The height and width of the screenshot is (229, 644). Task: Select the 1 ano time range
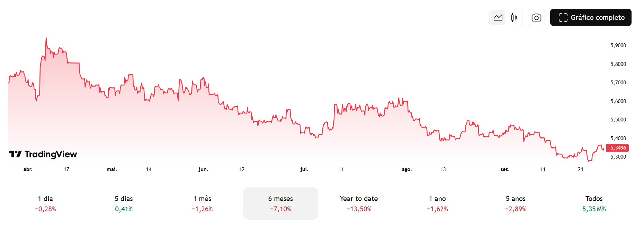coord(437,203)
